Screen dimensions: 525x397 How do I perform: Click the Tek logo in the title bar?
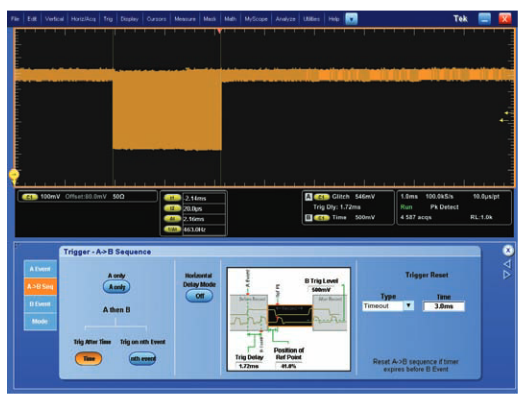click(x=460, y=18)
